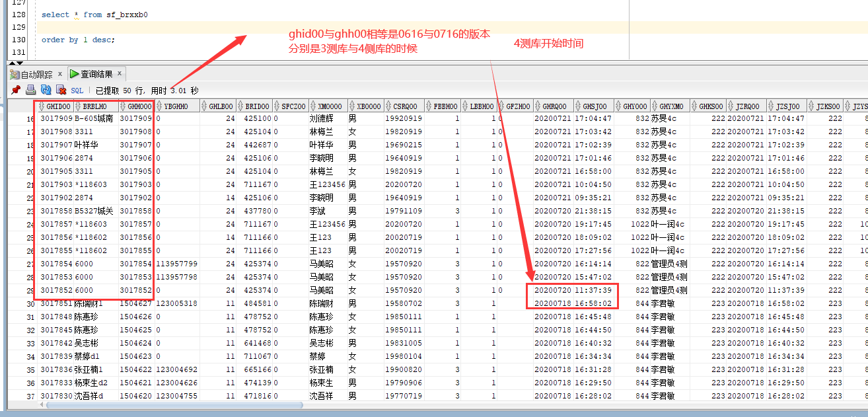
Task: Select GHSJ00 time cell '21:38:15'
Action: coord(594,211)
